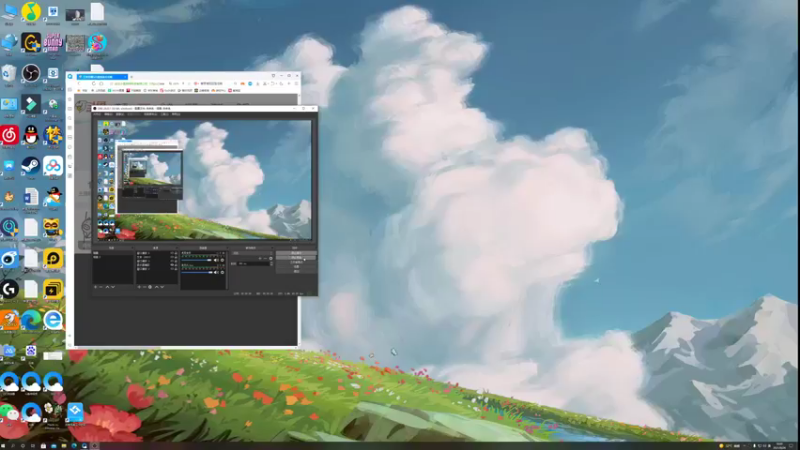The width and height of the screenshot is (800, 450).
Task: Click the OBS preview canvas
Action: click(x=204, y=180)
